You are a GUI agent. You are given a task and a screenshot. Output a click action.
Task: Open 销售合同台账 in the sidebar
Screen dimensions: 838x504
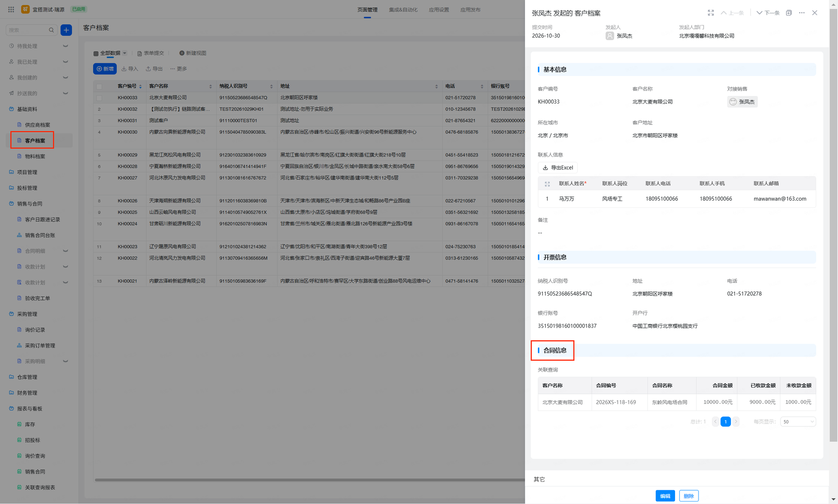click(40, 235)
